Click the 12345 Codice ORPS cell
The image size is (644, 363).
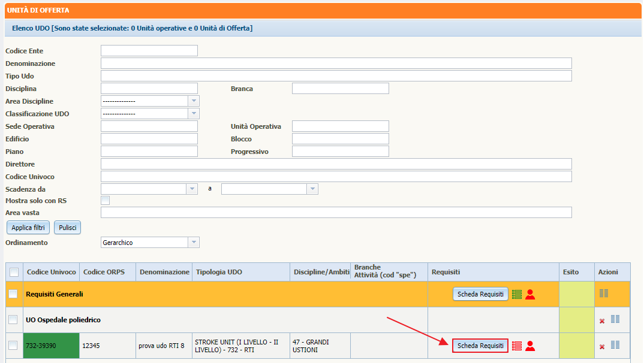click(x=107, y=346)
